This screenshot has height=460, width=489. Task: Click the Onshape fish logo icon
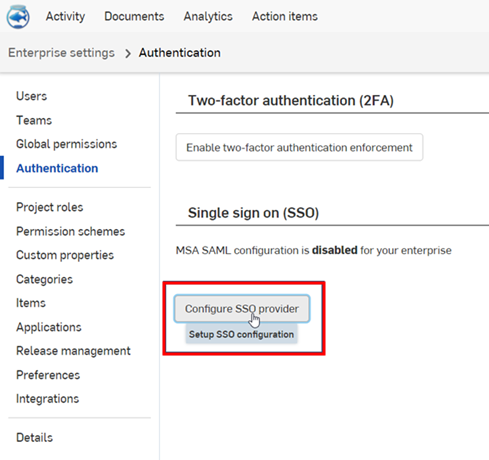click(x=18, y=17)
